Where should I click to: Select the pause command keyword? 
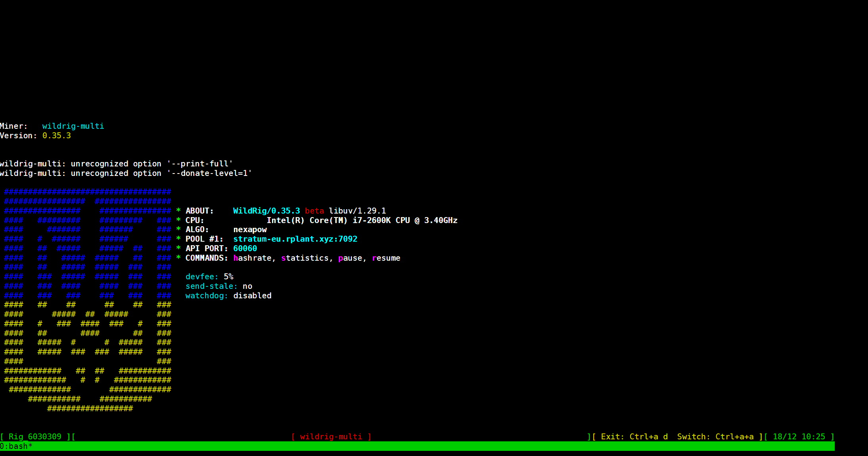(350, 258)
